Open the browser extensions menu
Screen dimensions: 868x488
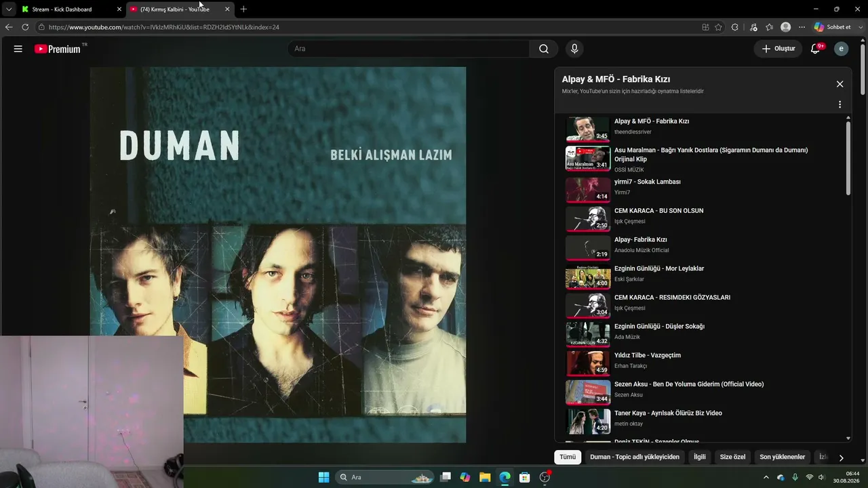click(x=735, y=27)
